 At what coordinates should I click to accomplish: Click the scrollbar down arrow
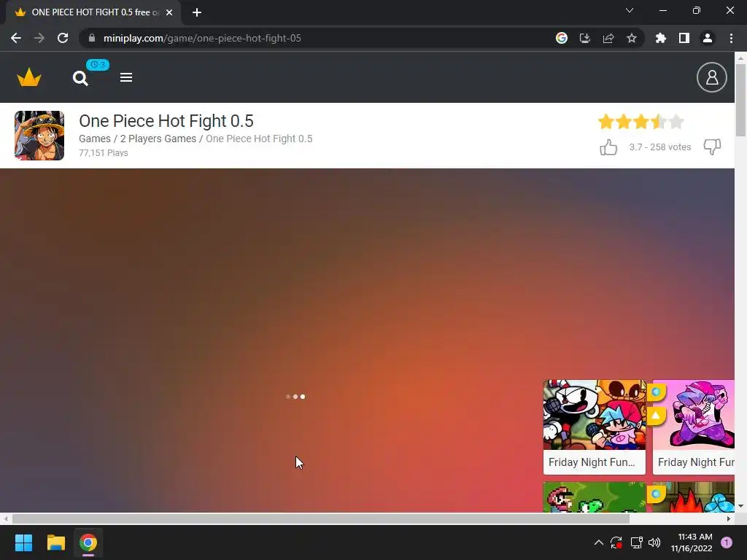(x=740, y=506)
